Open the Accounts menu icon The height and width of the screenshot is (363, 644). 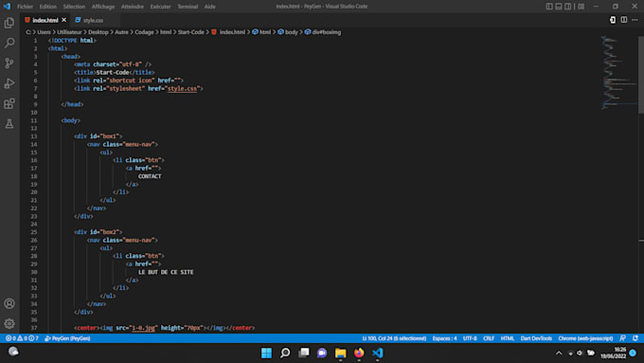[9, 303]
